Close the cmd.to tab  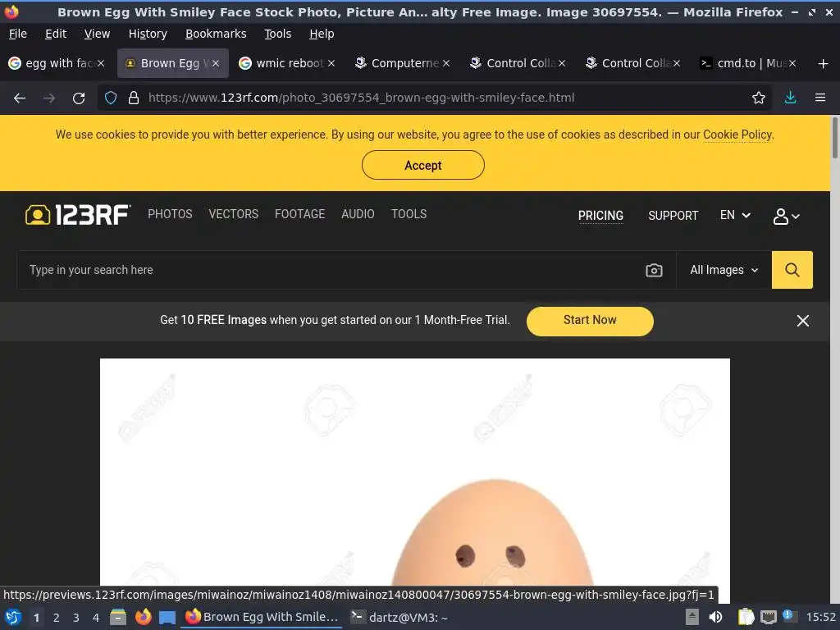point(792,63)
